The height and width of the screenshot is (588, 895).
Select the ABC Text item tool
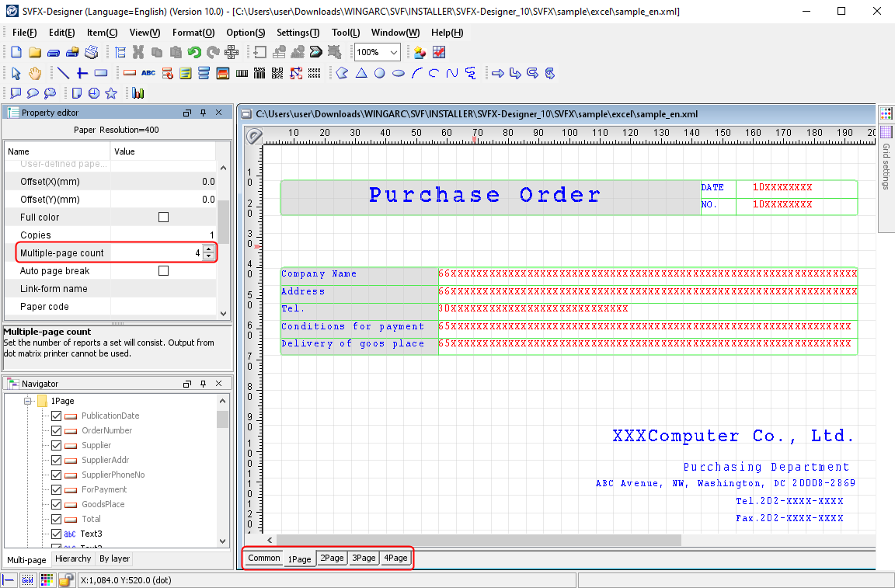[148, 73]
